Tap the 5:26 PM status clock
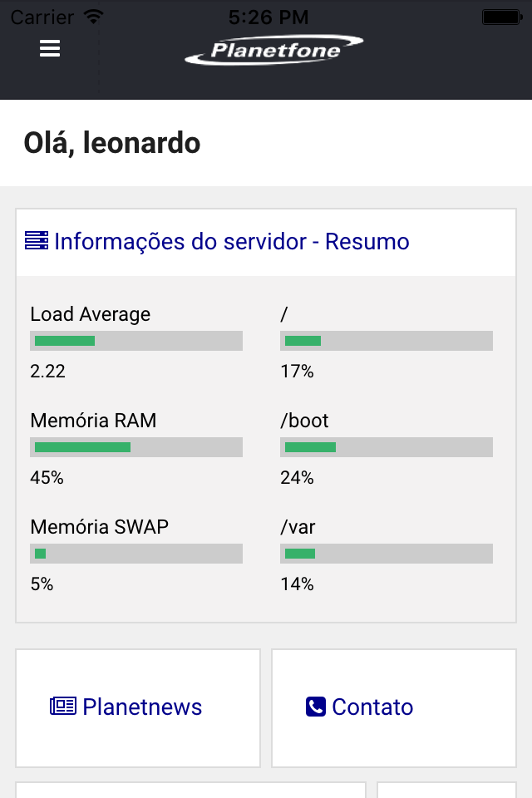Screen dimensions: 532x798 click(268, 17)
